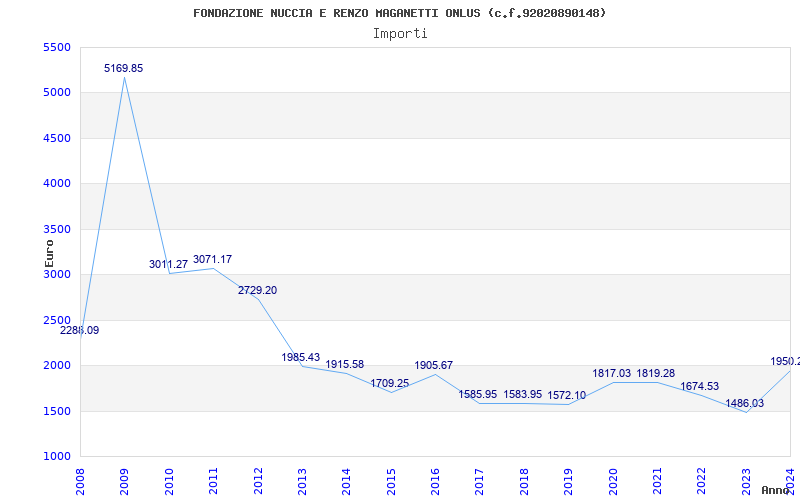Viewport: 800px width, 500px height.
Task: Click the 2023 lowest point on the line
Action: [x=746, y=412]
